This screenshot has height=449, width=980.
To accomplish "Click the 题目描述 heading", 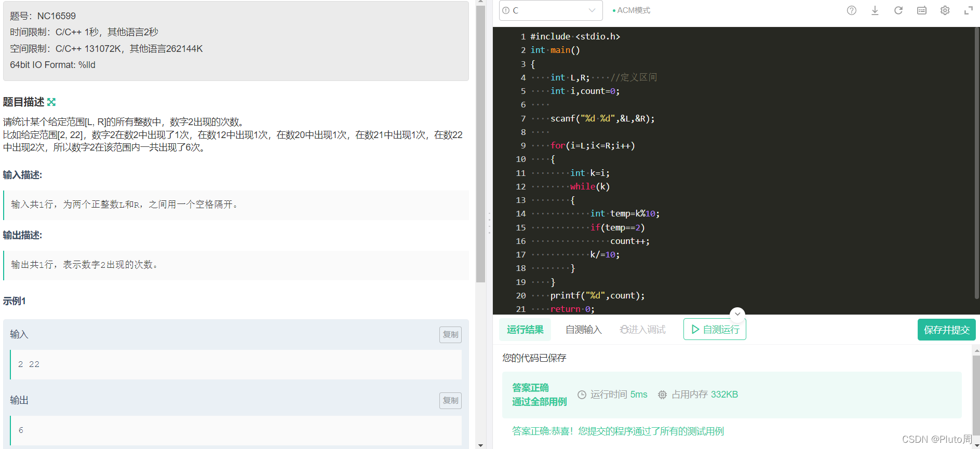I will point(23,102).
